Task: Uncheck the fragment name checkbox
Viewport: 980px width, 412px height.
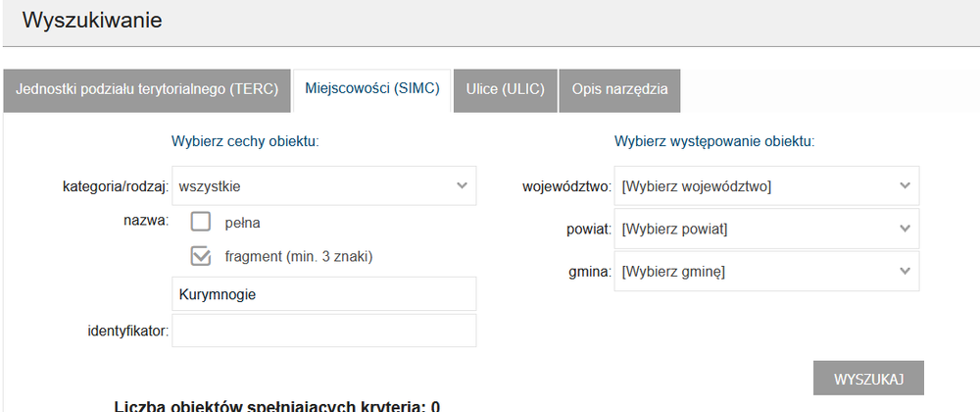Action: (200, 256)
